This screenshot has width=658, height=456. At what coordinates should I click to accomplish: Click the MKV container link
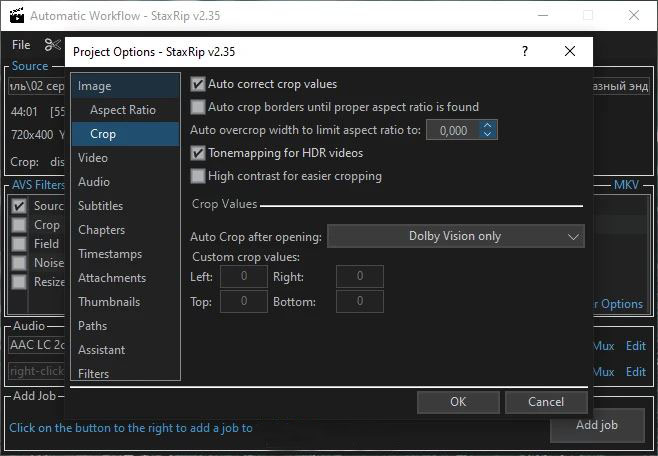(626, 185)
